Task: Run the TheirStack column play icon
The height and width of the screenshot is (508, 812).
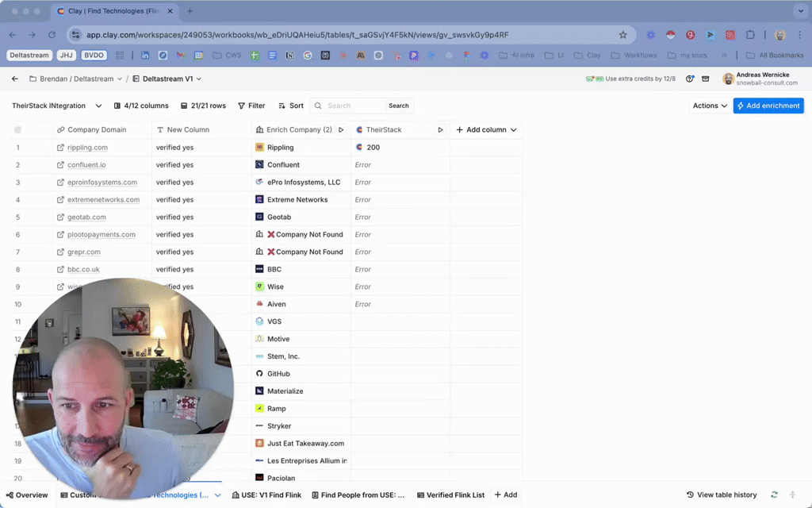Action: [440, 130]
